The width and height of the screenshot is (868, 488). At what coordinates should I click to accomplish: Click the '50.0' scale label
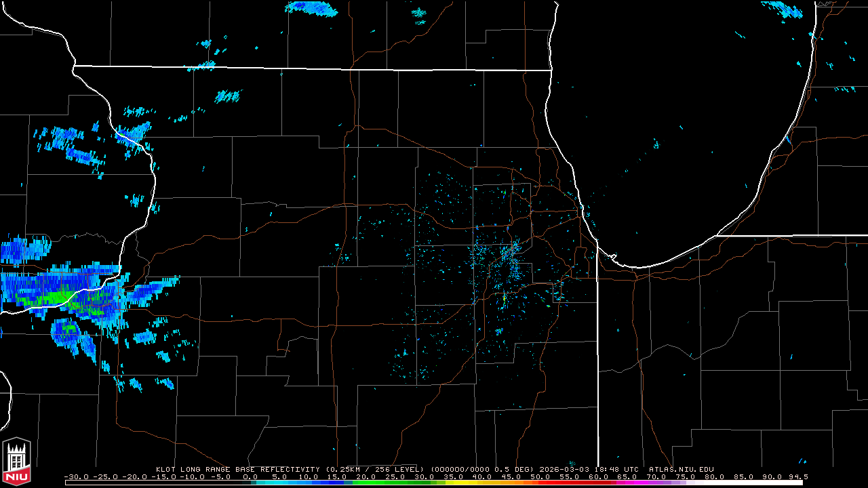[x=541, y=476]
